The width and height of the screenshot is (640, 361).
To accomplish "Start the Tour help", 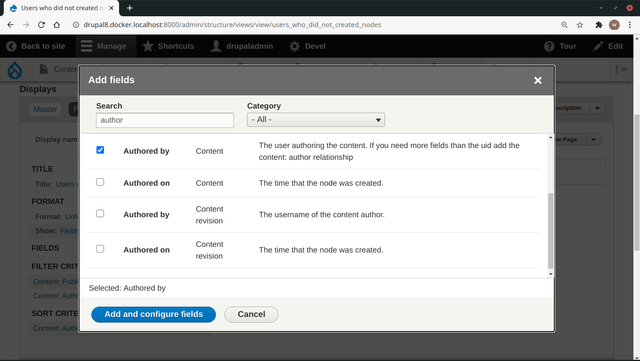I will point(560,46).
